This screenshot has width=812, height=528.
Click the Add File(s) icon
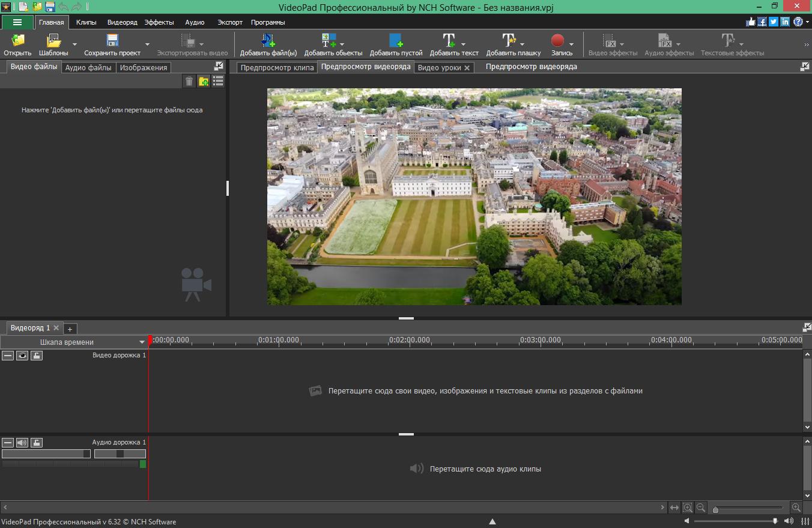(268, 40)
